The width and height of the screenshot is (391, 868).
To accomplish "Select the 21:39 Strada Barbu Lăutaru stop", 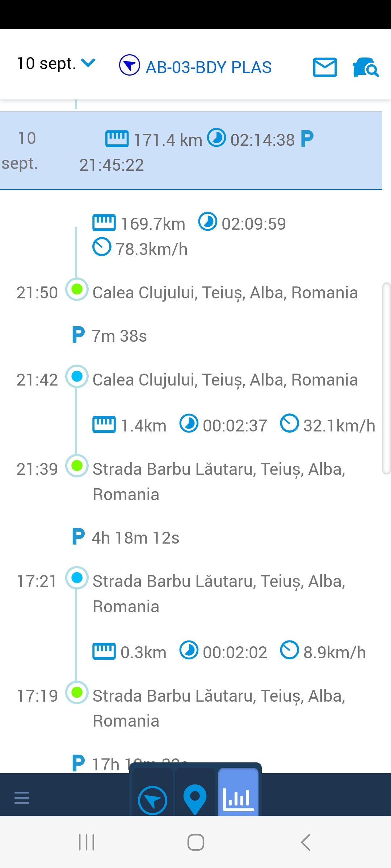I will (x=219, y=481).
